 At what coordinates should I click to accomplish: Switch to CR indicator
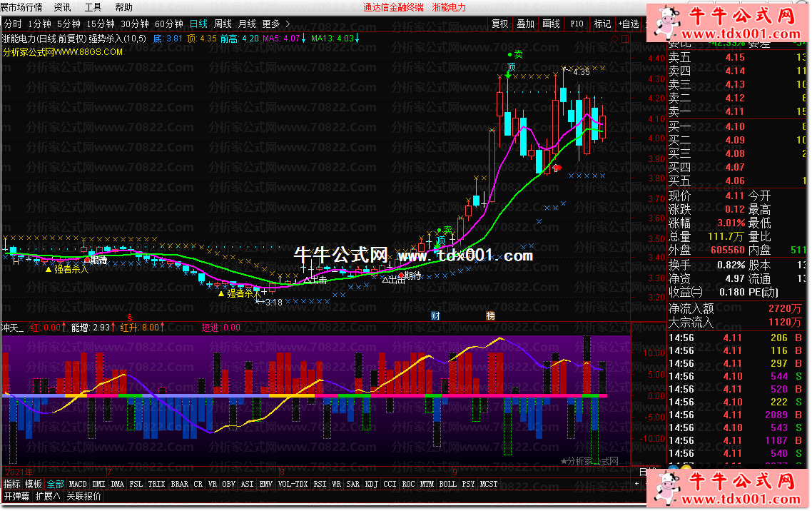(x=198, y=484)
